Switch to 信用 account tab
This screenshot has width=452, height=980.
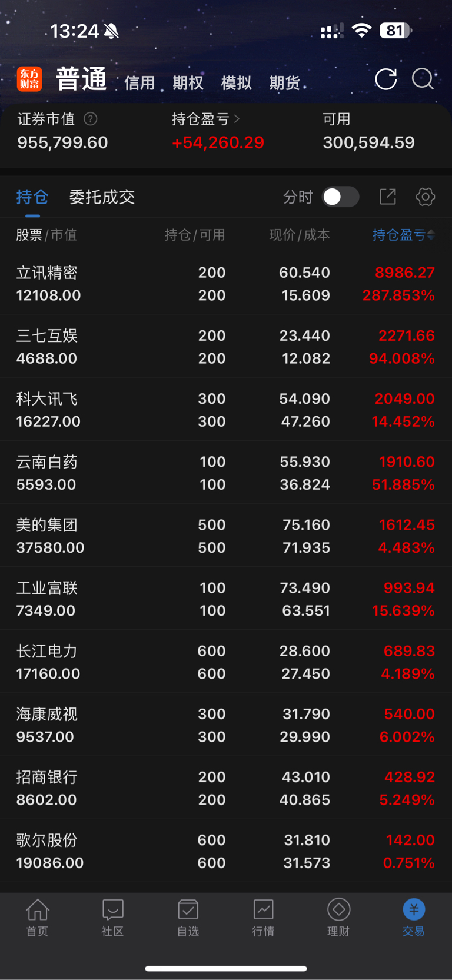139,83
